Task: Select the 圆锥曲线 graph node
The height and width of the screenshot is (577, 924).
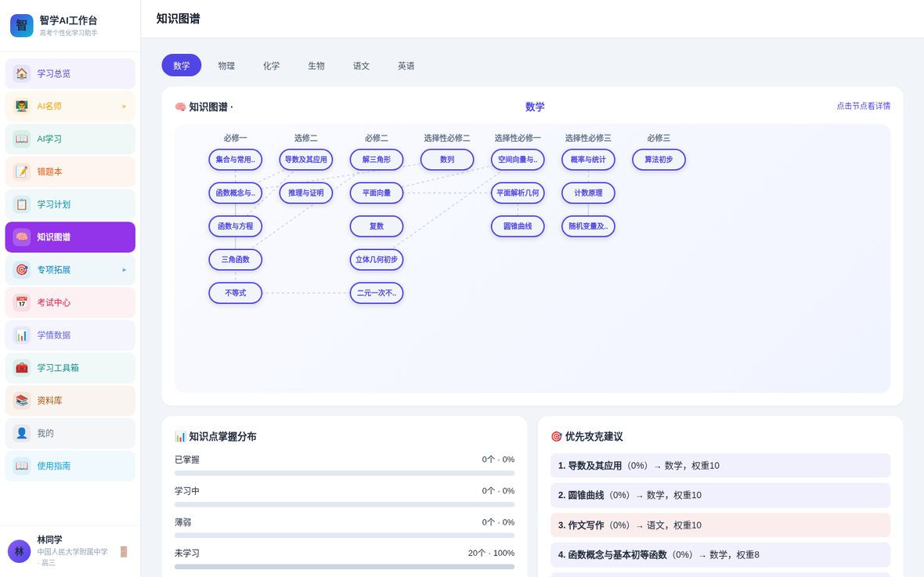Action: coord(518,226)
